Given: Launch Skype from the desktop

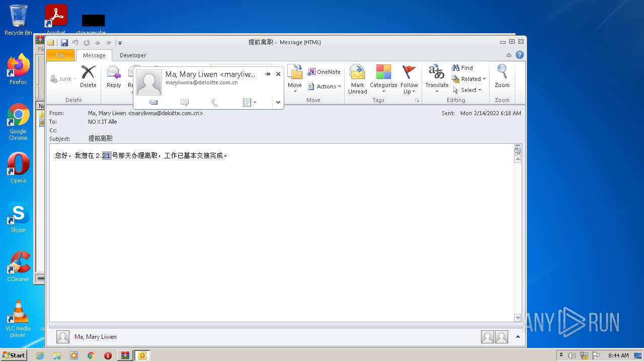Looking at the screenshot, I should [x=18, y=217].
